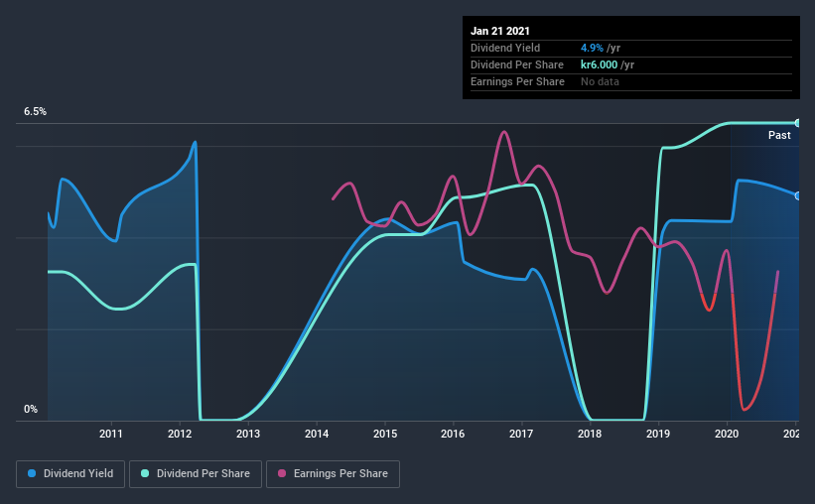Select the 2017 x-axis label

pyautogui.click(x=521, y=434)
